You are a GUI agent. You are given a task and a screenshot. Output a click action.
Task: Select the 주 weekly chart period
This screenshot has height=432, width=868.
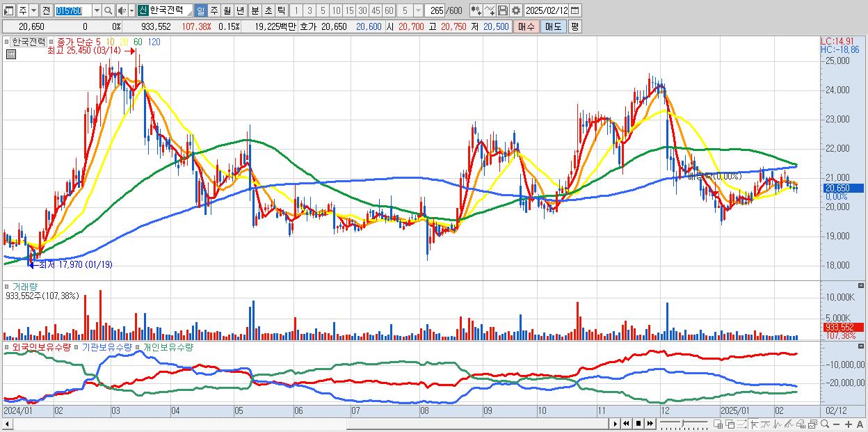tap(214, 10)
